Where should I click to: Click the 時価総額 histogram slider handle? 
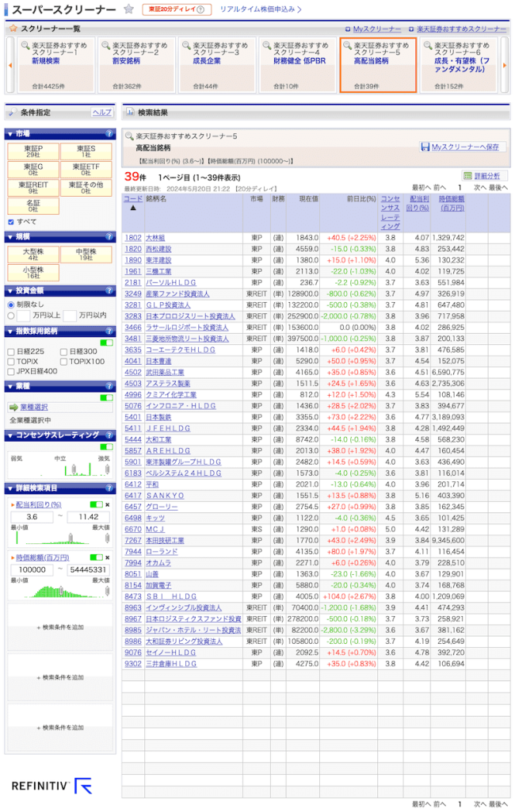61,591
